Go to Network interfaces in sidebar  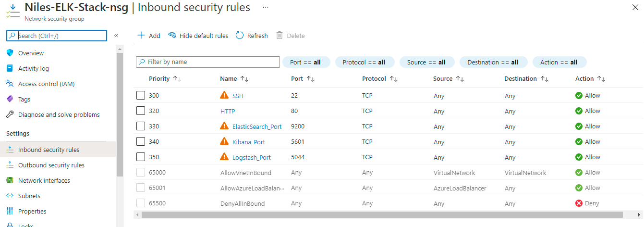pyautogui.click(x=44, y=180)
